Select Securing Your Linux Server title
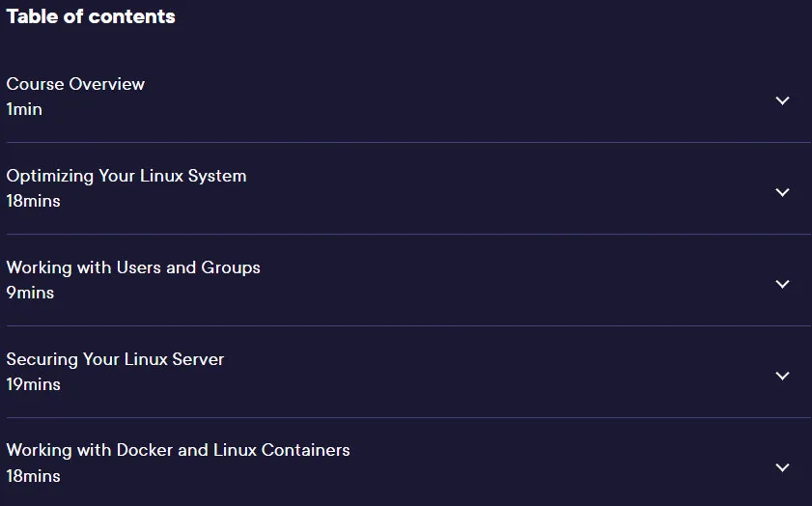Screen dimensions: 812x506 tap(115, 359)
